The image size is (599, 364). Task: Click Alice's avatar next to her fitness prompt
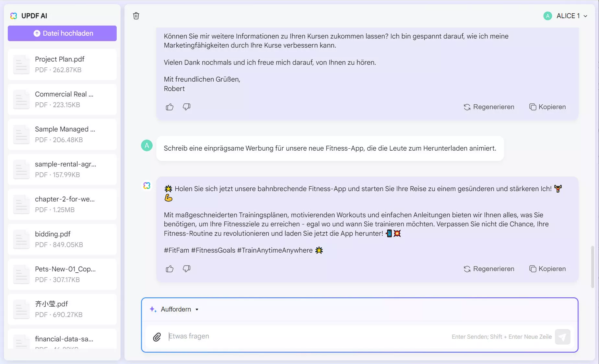(147, 146)
